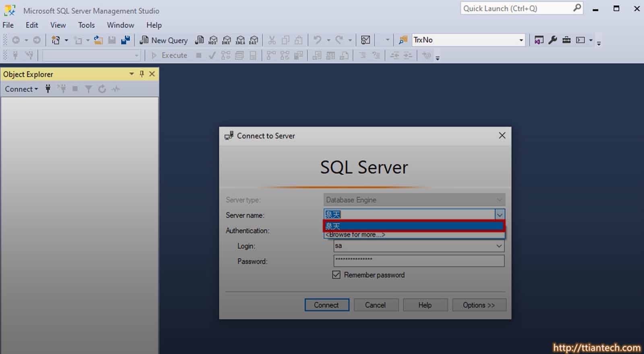
Task: Click the Quick Launch search magnifier
Action: coord(577,8)
